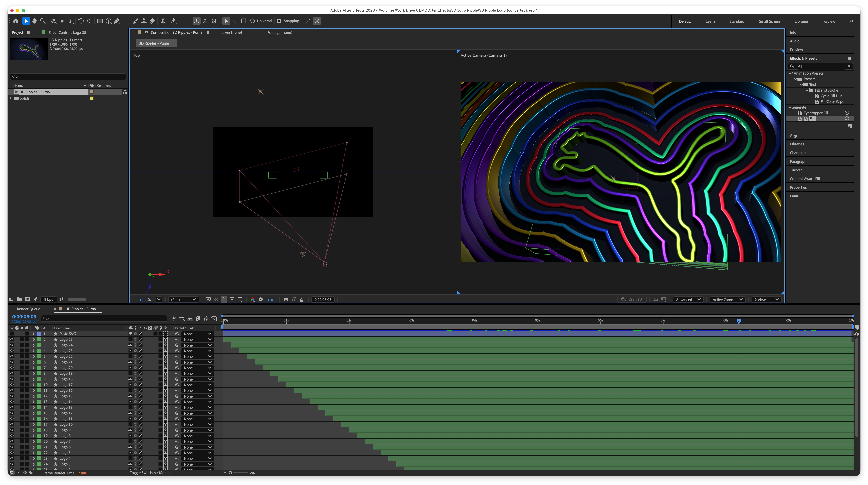
Task: Switch to the Effect Controls Logo 23 tab
Action: [67, 33]
